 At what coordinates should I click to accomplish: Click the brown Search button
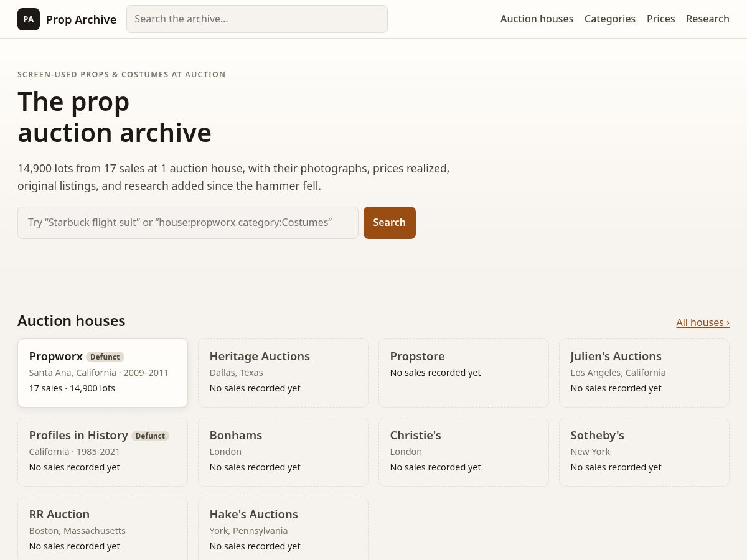click(x=390, y=223)
